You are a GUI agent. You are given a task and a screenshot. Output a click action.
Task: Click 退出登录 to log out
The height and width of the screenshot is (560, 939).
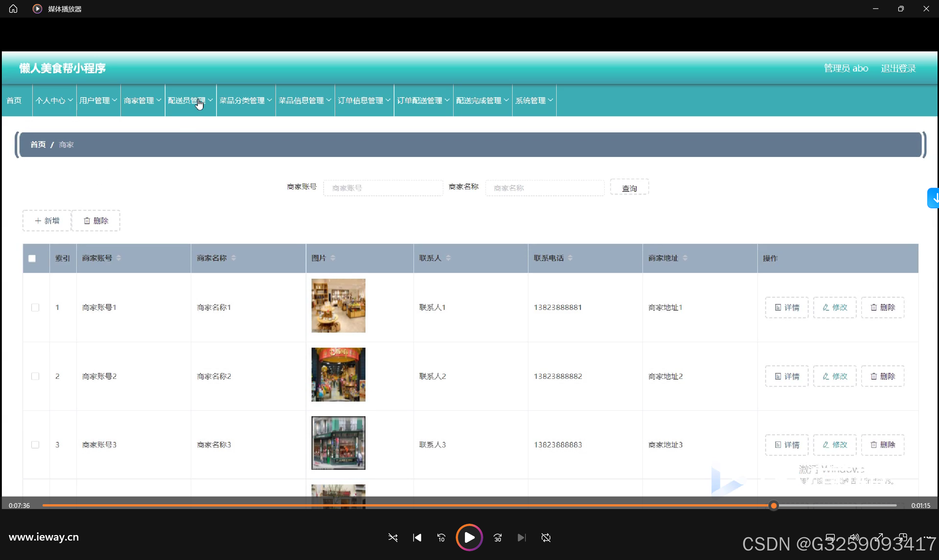coord(898,68)
